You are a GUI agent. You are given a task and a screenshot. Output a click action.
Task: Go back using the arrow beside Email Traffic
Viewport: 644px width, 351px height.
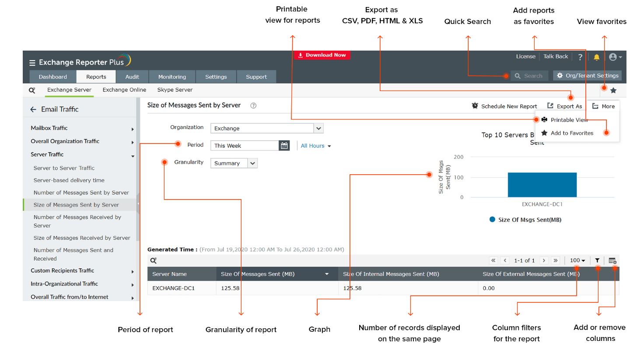(x=33, y=109)
